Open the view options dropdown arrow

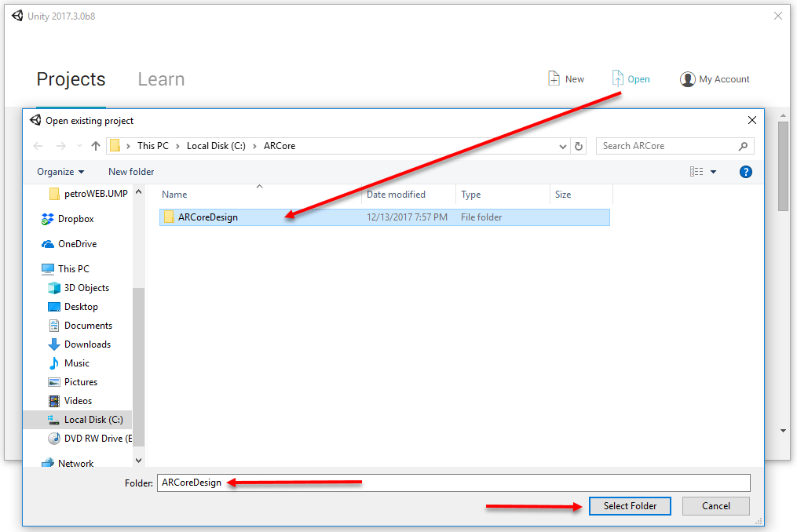[x=713, y=172]
